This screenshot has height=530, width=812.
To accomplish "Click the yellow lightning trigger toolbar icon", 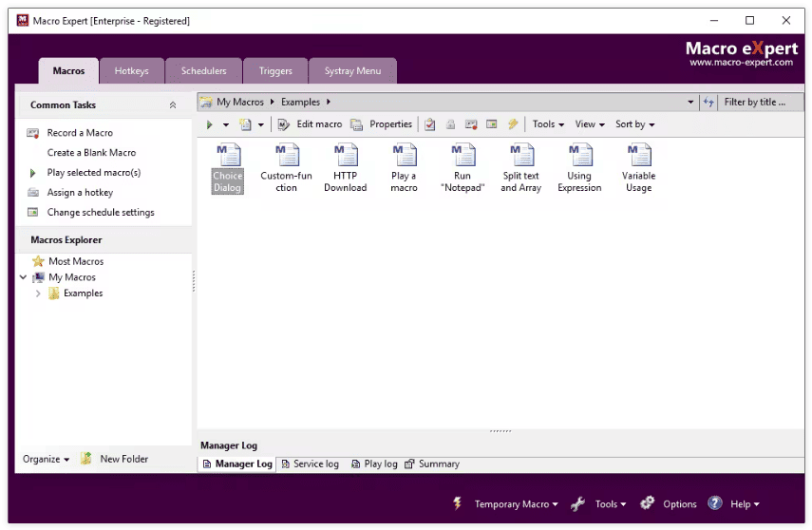I will tap(513, 124).
